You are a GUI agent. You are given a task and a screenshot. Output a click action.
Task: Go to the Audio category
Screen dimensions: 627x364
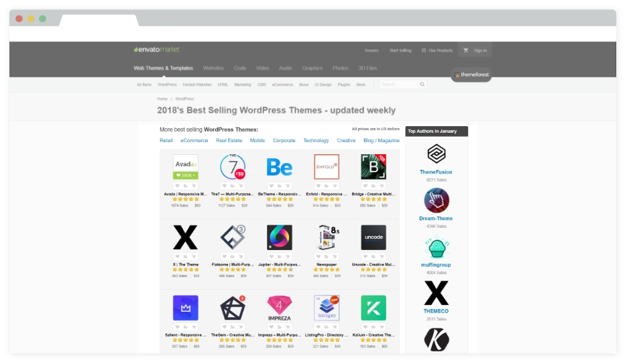286,68
